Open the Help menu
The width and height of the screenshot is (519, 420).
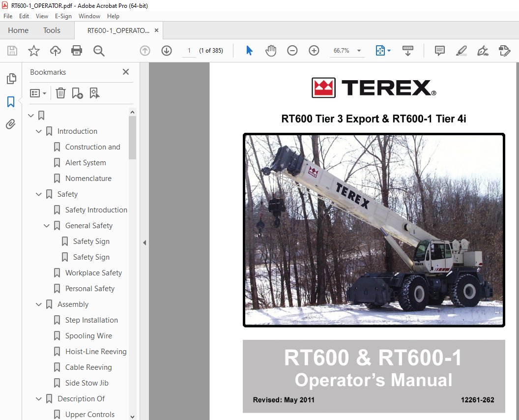pyautogui.click(x=113, y=16)
